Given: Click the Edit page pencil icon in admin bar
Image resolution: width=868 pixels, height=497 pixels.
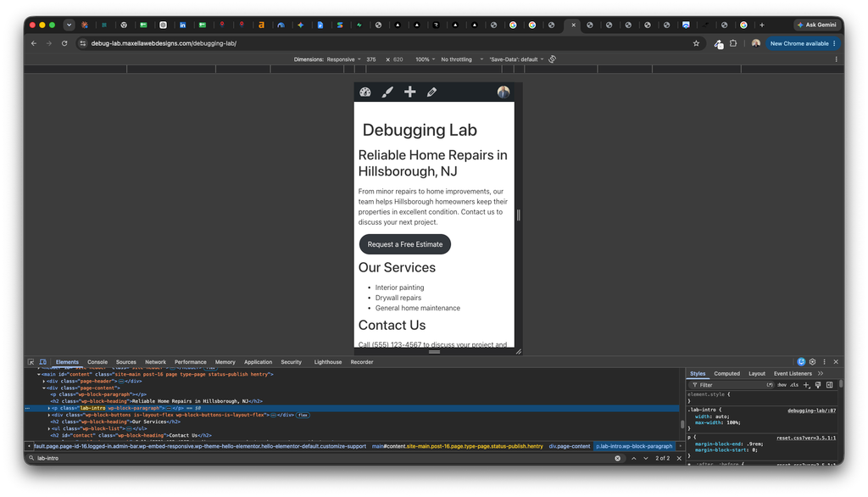Looking at the screenshot, I should pyautogui.click(x=431, y=92).
